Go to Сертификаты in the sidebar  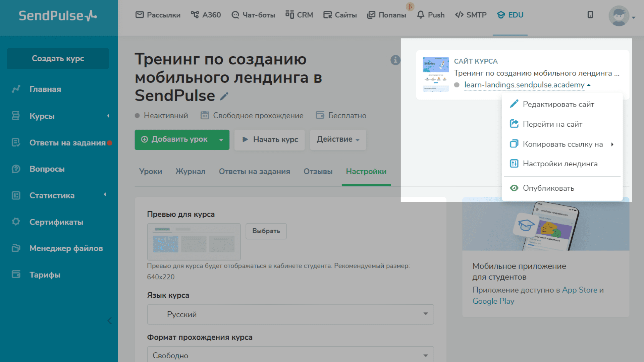[56, 222]
